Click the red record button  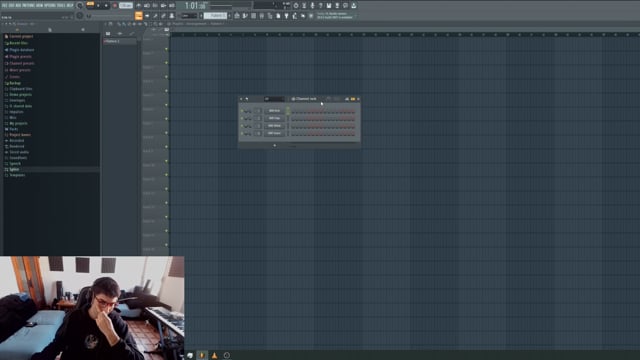coord(115,6)
